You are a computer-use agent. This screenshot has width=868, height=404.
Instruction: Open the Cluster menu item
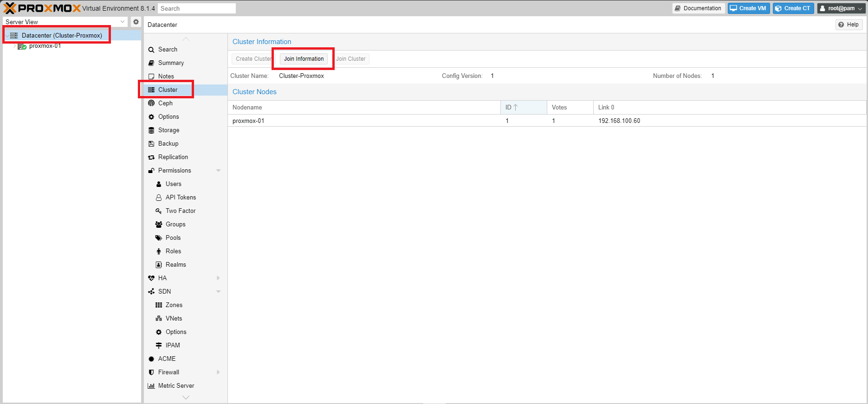pos(186,90)
